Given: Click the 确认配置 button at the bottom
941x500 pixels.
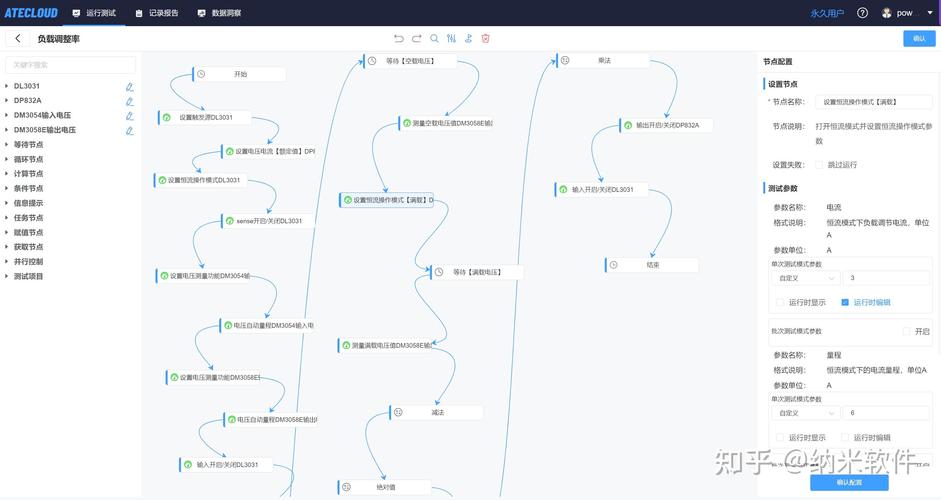Looking at the screenshot, I should point(849,483).
